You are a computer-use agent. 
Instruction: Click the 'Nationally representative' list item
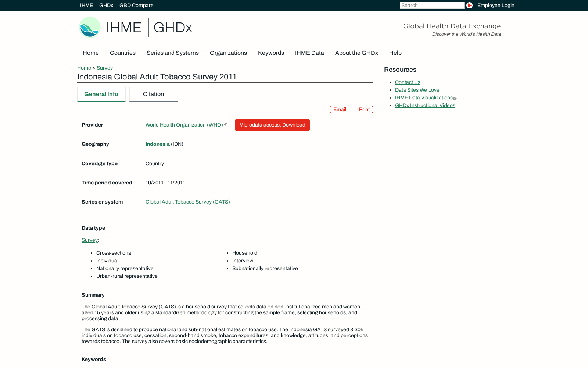125,269
